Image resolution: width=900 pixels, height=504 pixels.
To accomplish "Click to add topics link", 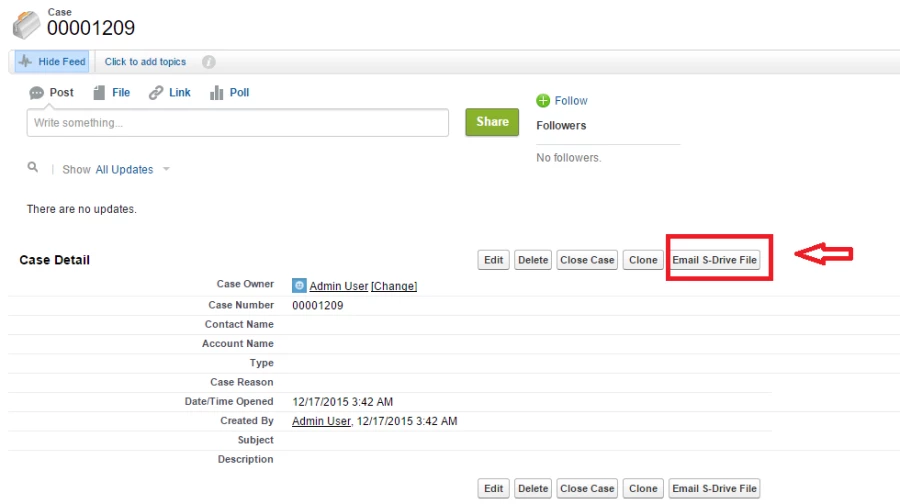I will tap(145, 62).
